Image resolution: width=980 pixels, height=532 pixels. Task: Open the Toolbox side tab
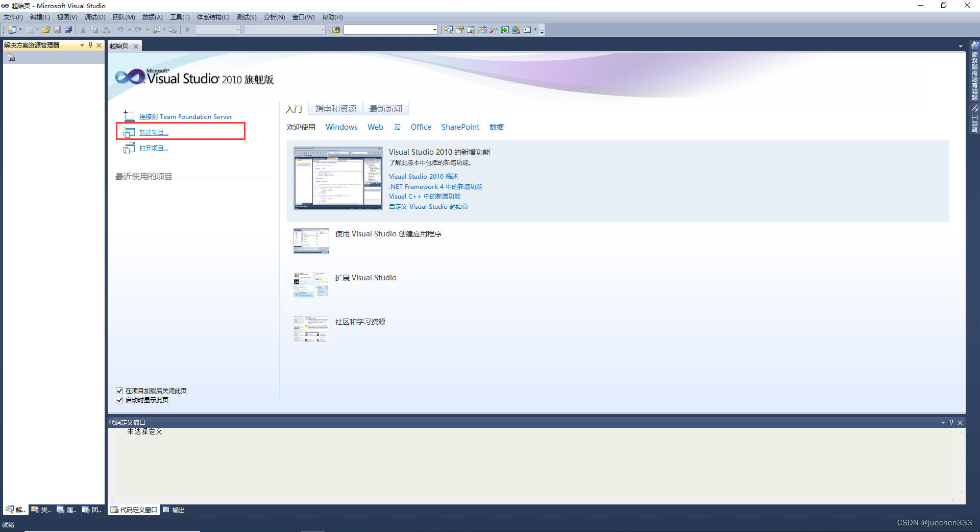(x=974, y=118)
